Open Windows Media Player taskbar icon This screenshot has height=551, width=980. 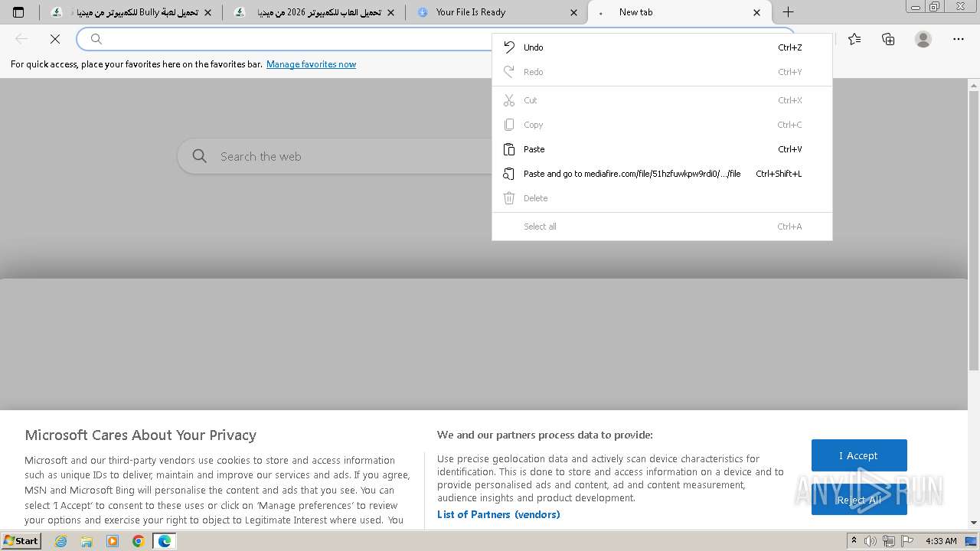(x=113, y=541)
